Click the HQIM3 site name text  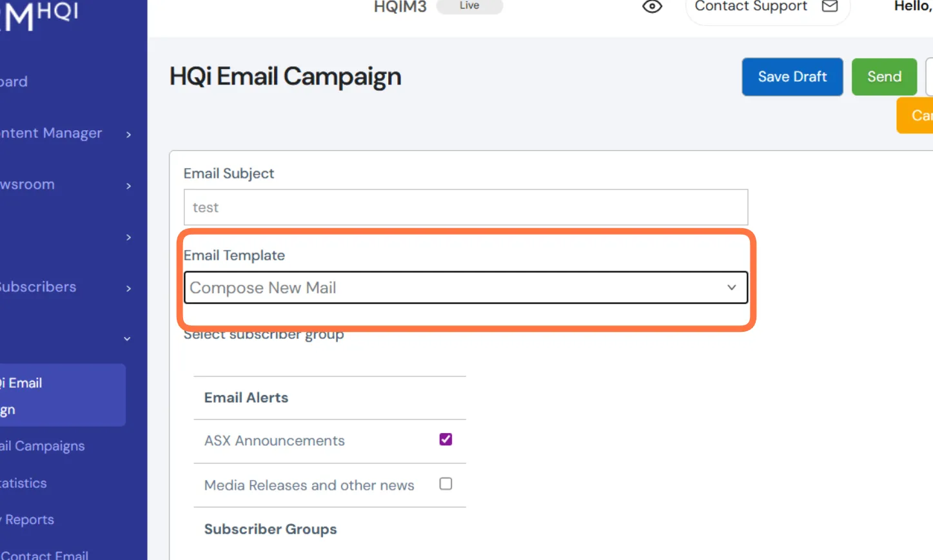pos(400,7)
